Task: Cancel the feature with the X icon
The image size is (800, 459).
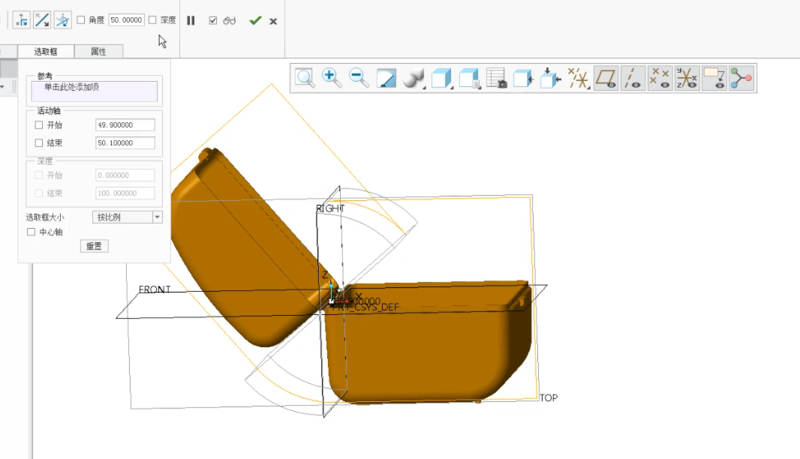Action: coord(273,21)
